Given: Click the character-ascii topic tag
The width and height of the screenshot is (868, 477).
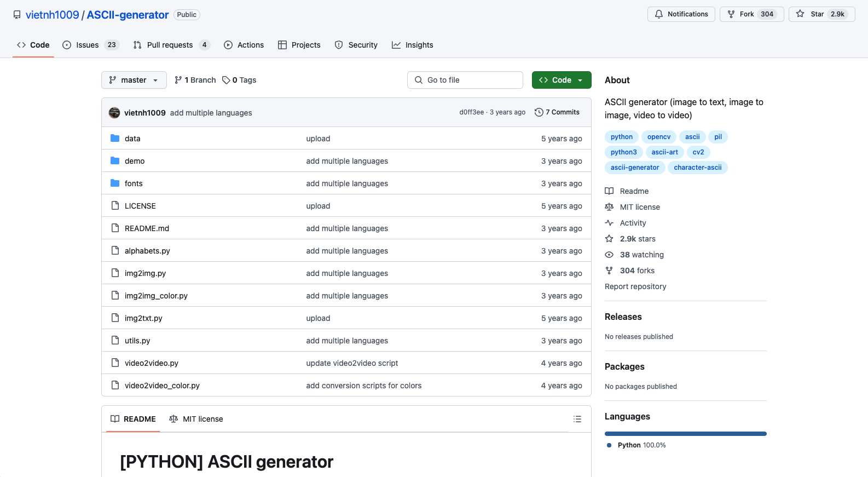Looking at the screenshot, I should (698, 168).
